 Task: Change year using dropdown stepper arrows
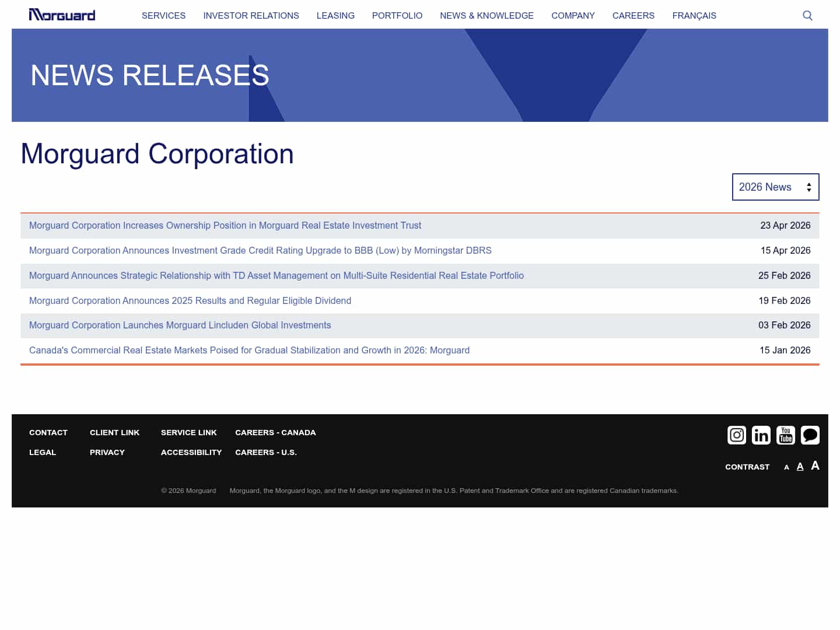tap(809, 187)
